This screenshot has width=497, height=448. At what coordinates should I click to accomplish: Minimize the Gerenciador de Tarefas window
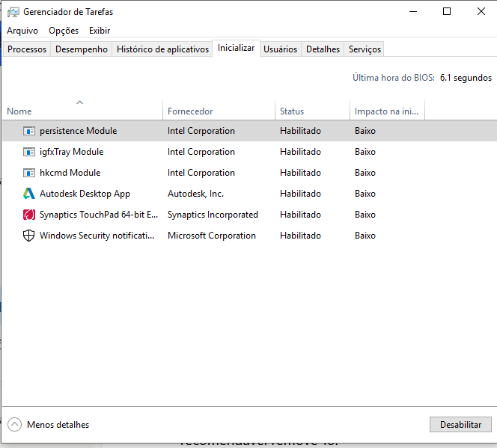pos(413,12)
